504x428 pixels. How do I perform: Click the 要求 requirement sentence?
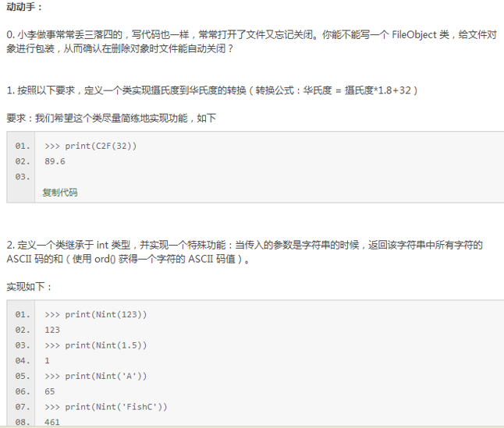click(112, 118)
